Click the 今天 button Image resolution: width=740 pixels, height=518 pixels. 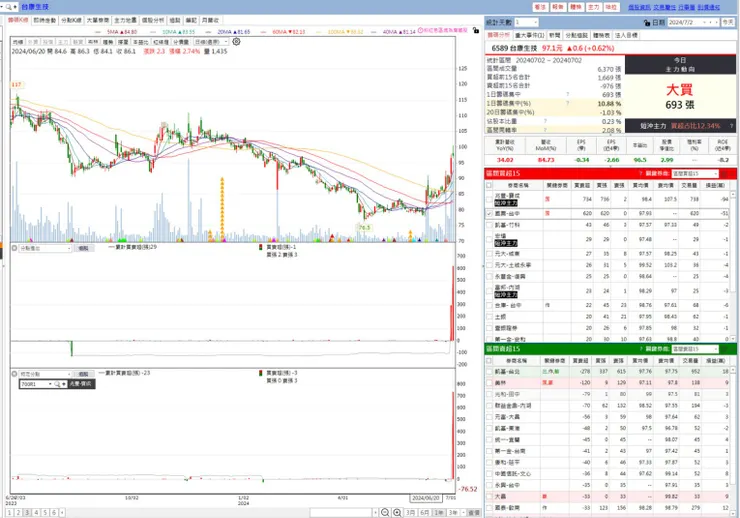728,22
